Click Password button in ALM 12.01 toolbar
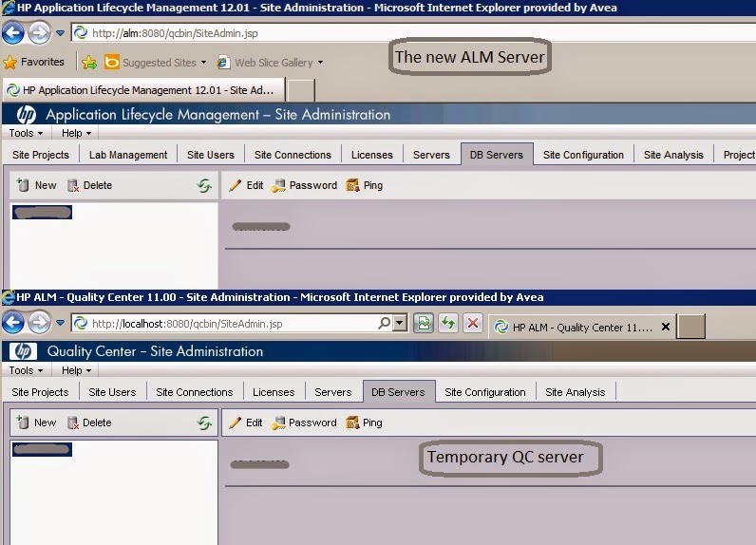 (x=304, y=185)
